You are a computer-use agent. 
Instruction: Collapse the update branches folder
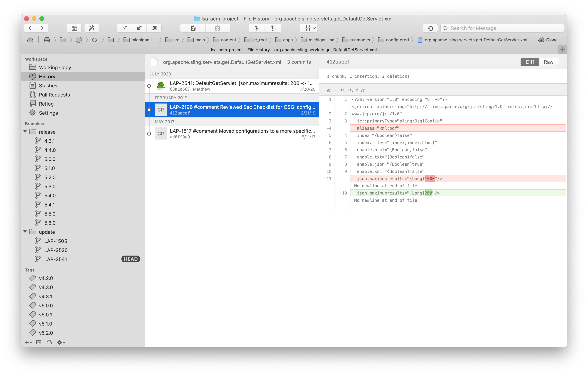(25, 232)
